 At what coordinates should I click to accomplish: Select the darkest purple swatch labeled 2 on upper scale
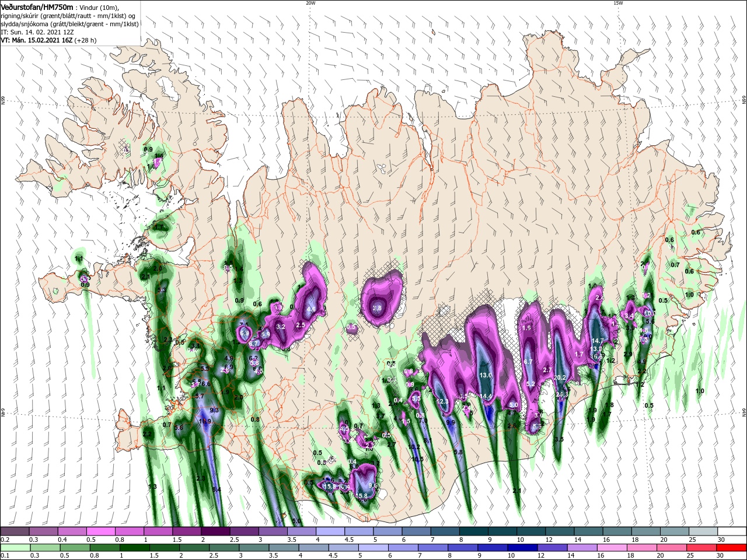215,531
